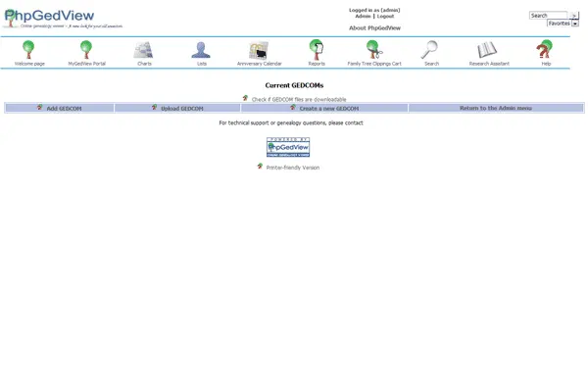Image resolution: width=588 pixels, height=392 pixels.
Task: Click the search submit arrow button
Action: [574, 16]
